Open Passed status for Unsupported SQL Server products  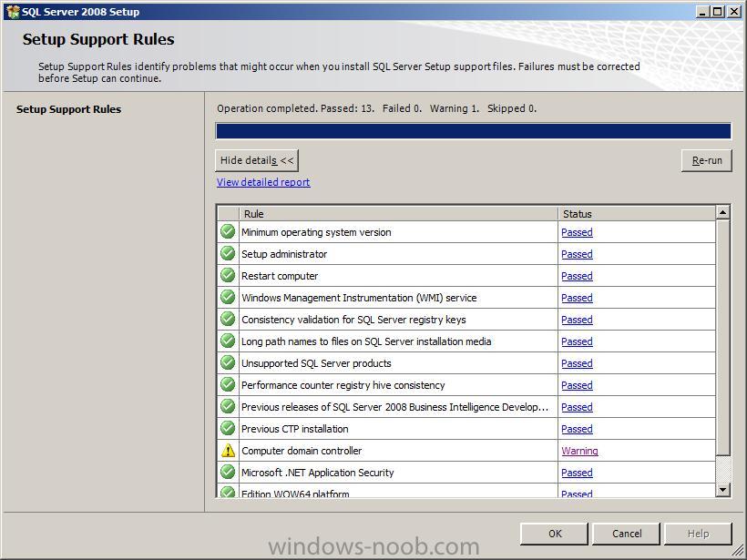(577, 364)
